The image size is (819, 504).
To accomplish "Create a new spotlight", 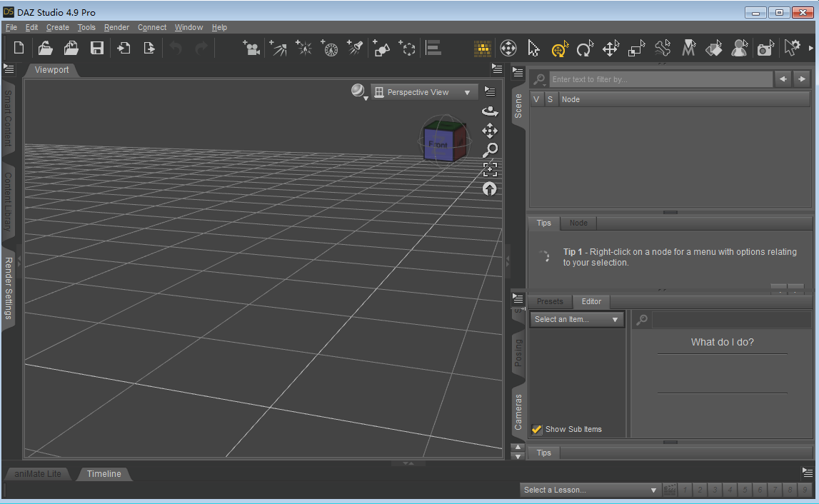I will coord(355,48).
